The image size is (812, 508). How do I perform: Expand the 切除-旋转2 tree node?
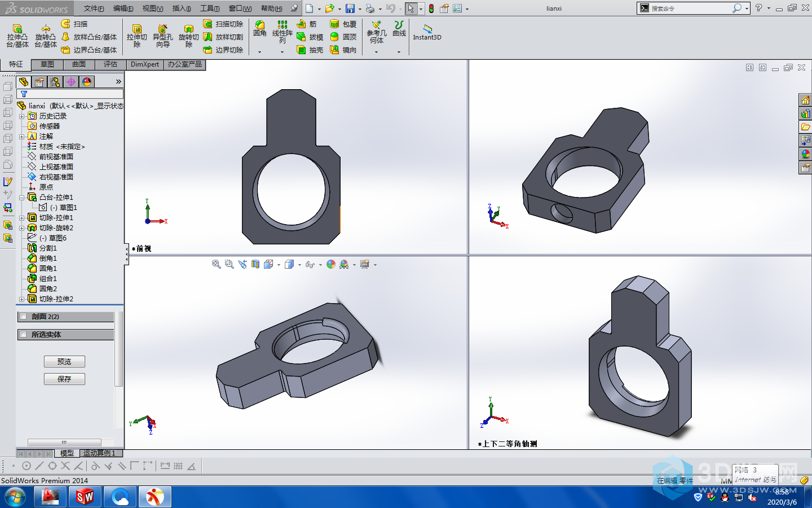(x=21, y=228)
